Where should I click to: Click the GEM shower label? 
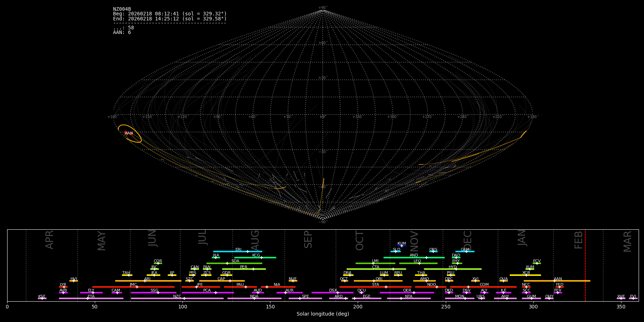coord(465,250)
